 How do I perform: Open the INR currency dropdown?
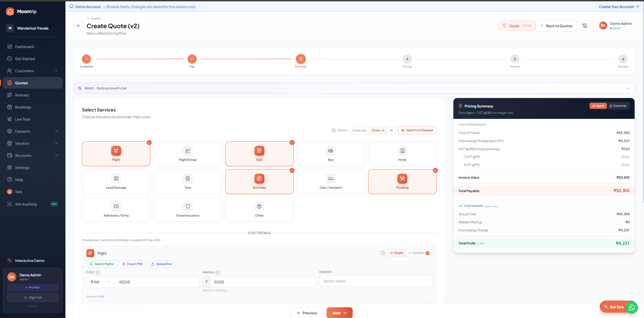[100, 282]
